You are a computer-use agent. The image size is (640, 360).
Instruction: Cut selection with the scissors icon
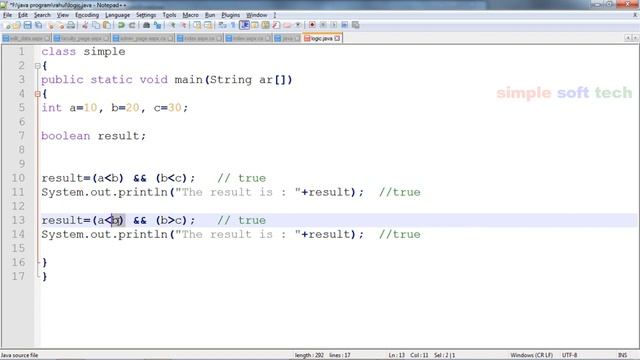[x=85, y=25]
